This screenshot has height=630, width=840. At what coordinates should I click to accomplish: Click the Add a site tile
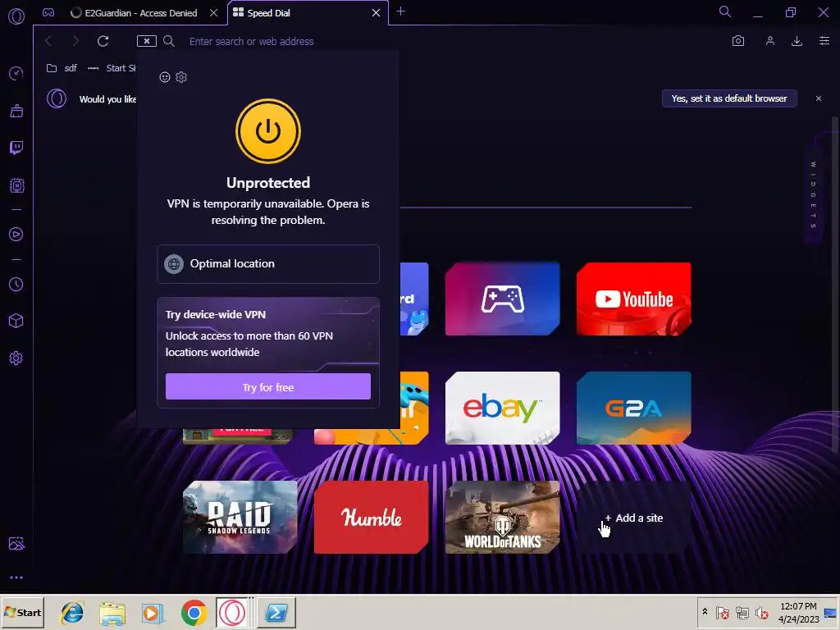[634, 518]
